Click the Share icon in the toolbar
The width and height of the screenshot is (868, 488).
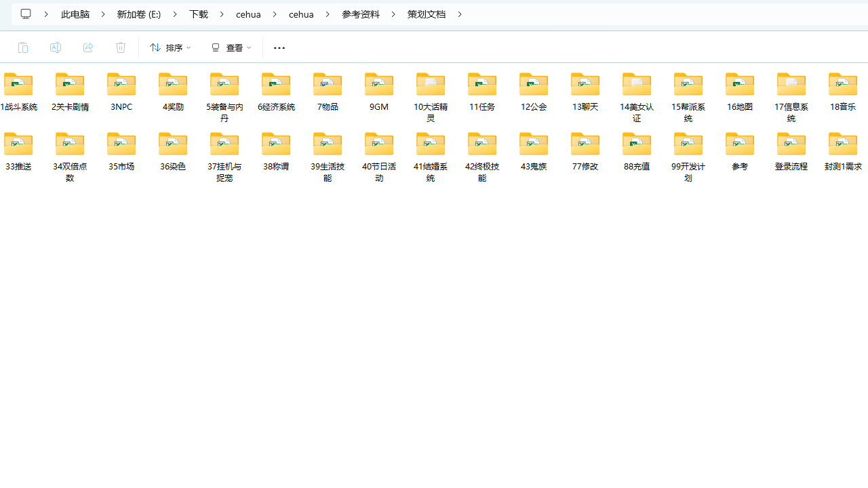point(88,47)
